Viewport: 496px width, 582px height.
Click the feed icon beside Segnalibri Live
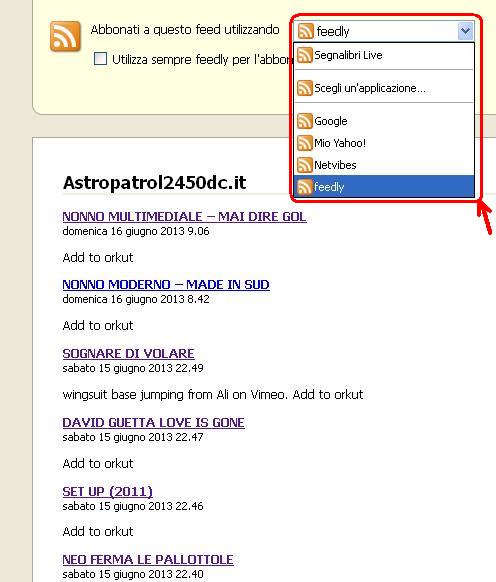[305, 55]
